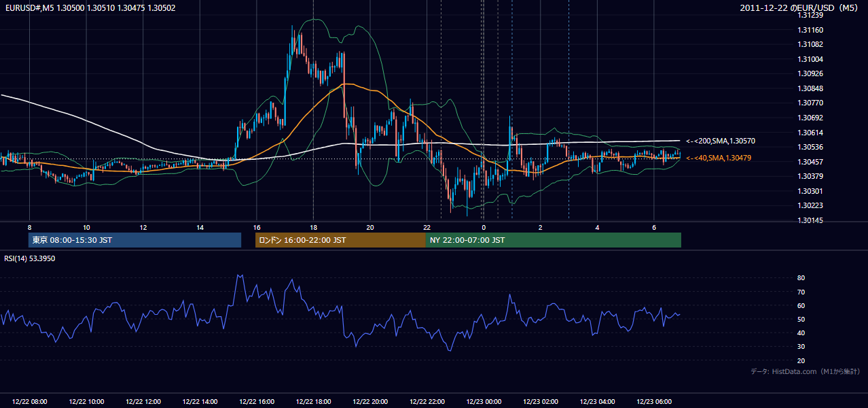Click the HistData.com data source credit
The width and height of the screenshot is (868, 408).
[x=806, y=371]
